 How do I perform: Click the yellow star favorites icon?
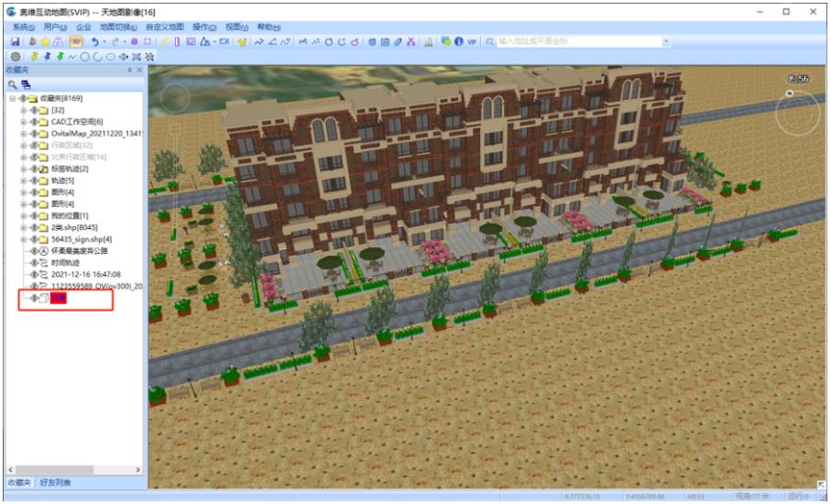(46, 41)
